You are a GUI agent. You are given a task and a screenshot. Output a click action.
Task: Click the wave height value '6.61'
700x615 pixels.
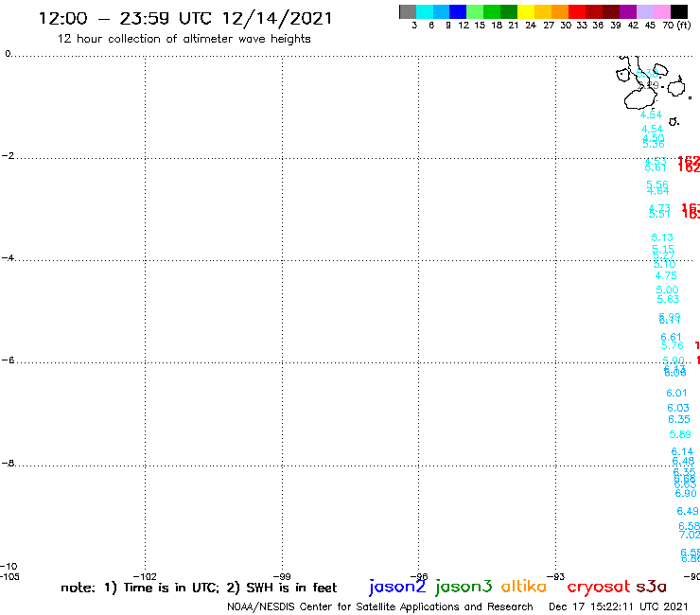671,337
